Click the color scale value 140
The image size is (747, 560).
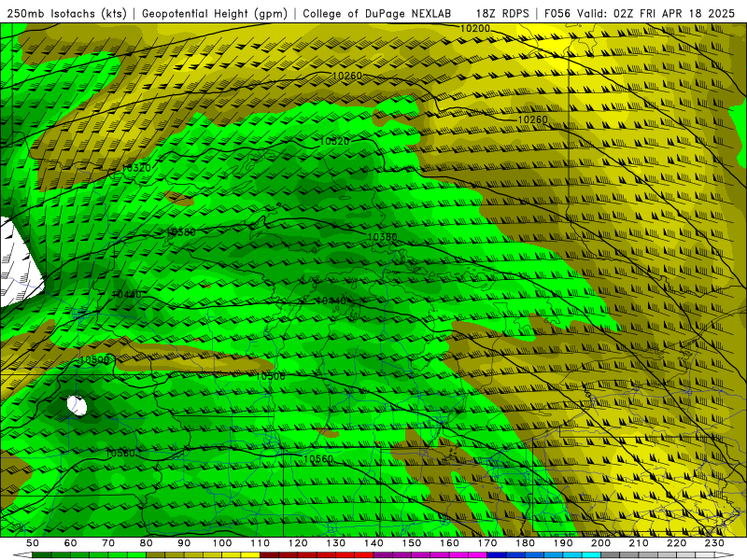click(373, 543)
